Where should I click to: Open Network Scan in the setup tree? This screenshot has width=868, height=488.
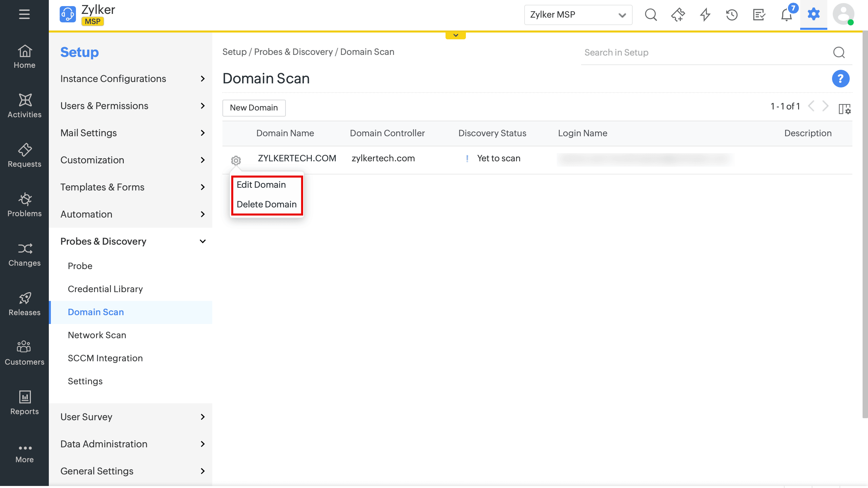(x=97, y=335)
